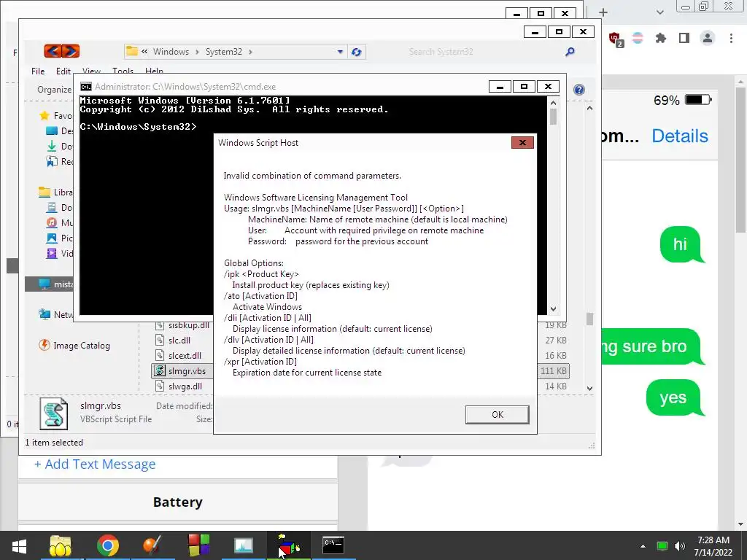Viewport: 747px width, 560px height.
Task: Open the address bar history dropdown
Action: coord(340,52)
